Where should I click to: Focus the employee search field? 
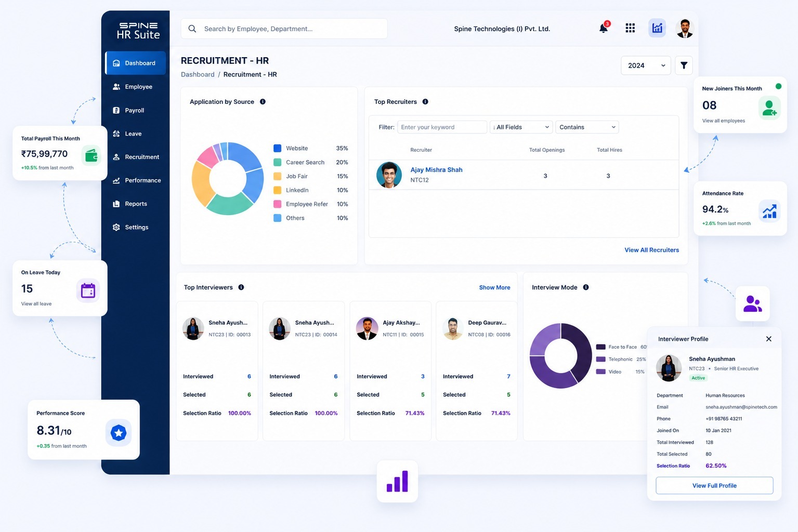click(284, 29)
